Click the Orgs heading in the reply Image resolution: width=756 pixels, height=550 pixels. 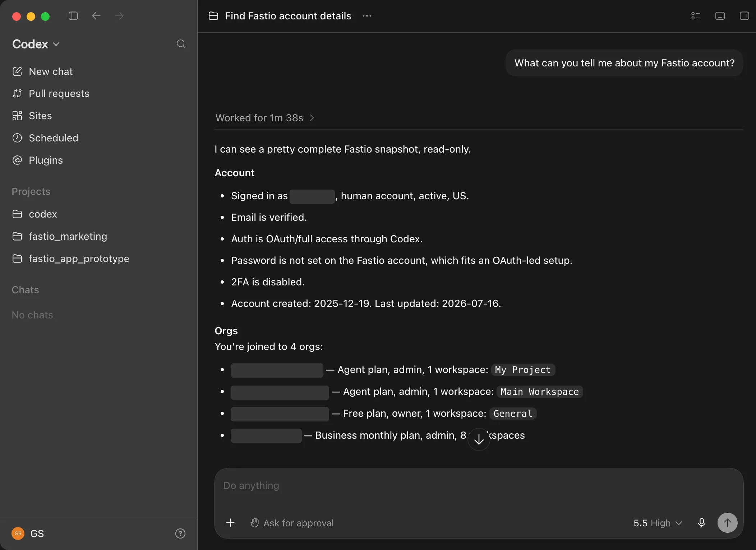(226, 331)
